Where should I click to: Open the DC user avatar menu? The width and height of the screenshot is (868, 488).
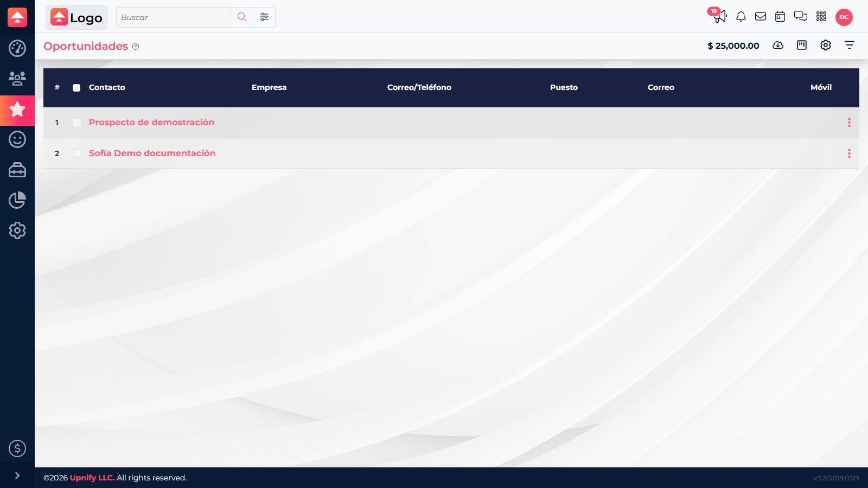[844, 17]
